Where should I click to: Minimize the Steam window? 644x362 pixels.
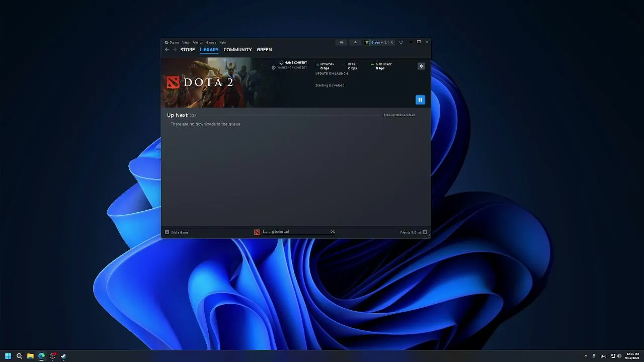coord(411,42)
